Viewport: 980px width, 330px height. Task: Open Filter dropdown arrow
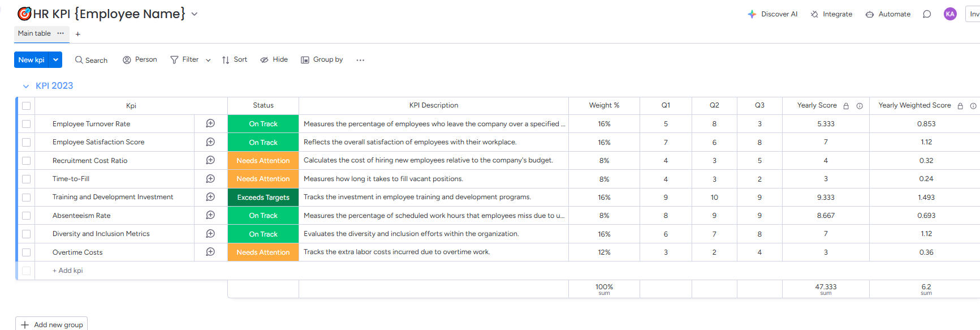(x=208, y=60)
